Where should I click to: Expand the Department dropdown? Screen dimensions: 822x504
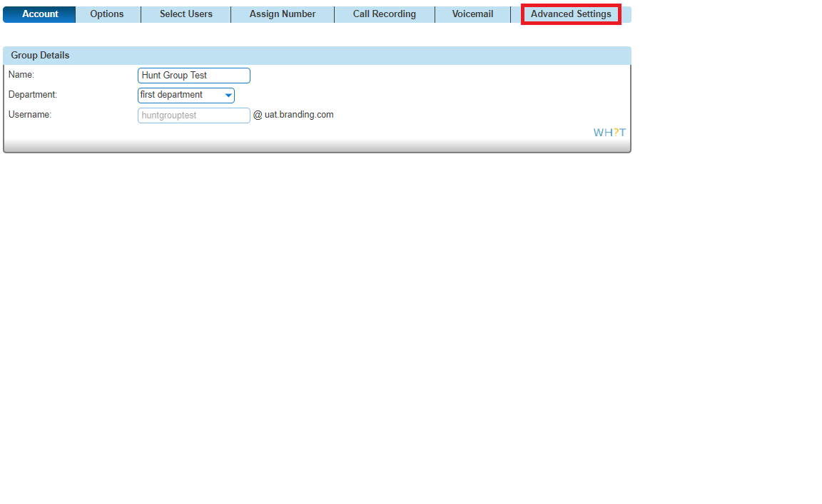click(x=186, y=96)
